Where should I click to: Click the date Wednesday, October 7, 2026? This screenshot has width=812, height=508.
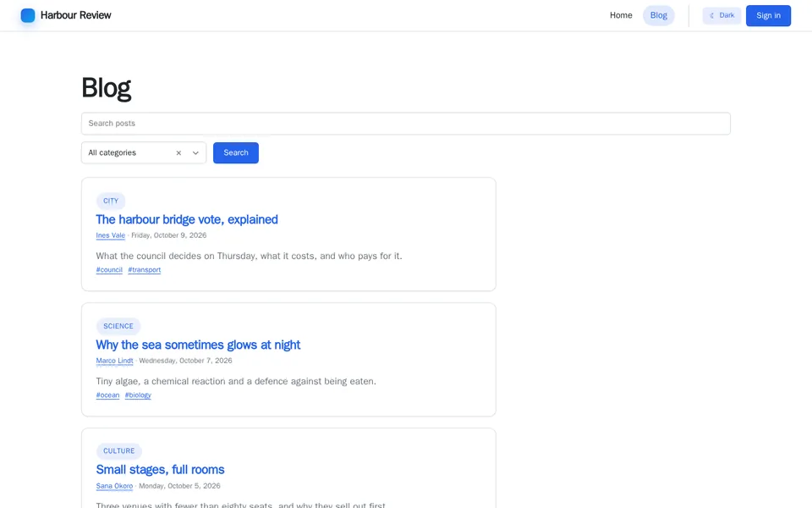click(185, 361)
